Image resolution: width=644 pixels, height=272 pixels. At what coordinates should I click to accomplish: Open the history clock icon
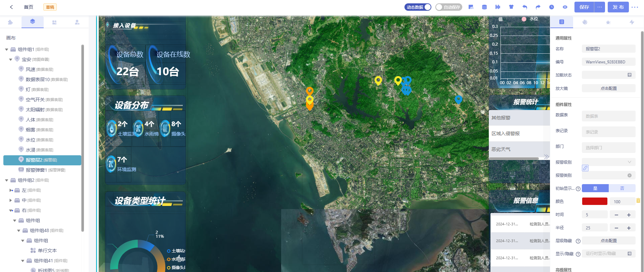click(552, 7)
